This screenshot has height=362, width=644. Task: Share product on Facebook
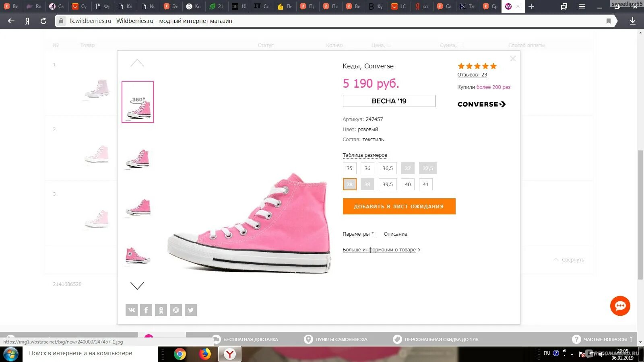pos(146,310)
